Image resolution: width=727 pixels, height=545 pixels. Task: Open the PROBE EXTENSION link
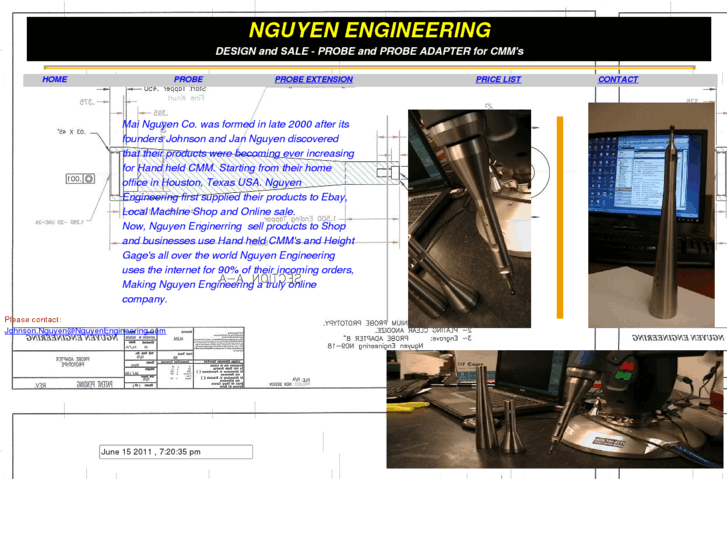point(314,79)
